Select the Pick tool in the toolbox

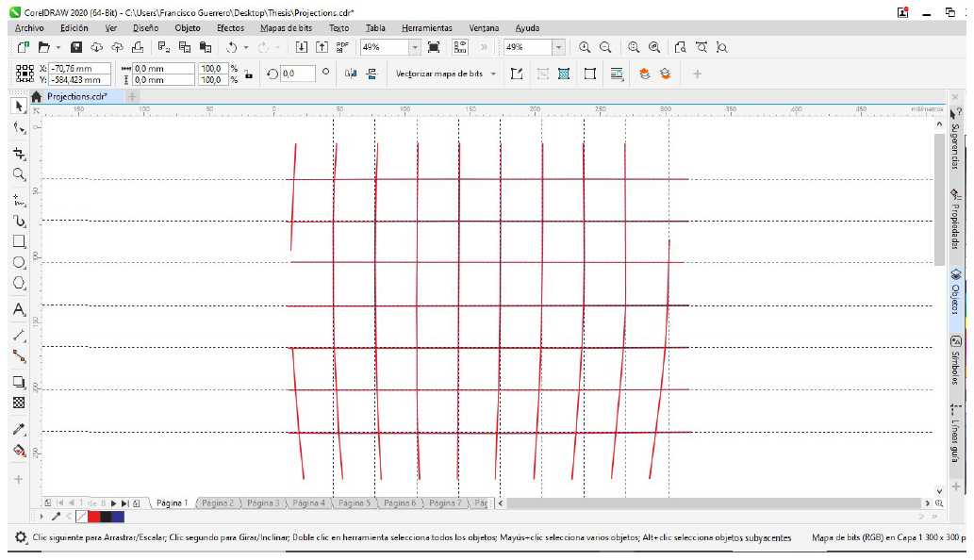(x=18, y=106)
